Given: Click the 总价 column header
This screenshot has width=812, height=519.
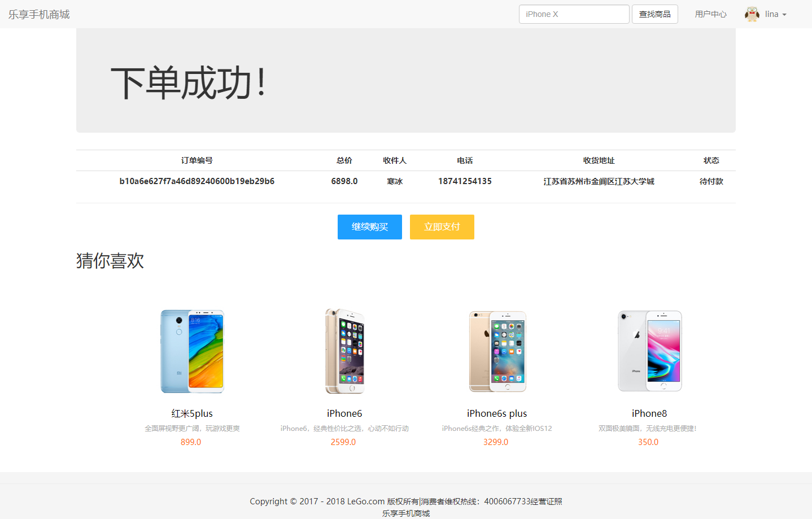Looking at the screenshot, I should (x=344, y=160).
